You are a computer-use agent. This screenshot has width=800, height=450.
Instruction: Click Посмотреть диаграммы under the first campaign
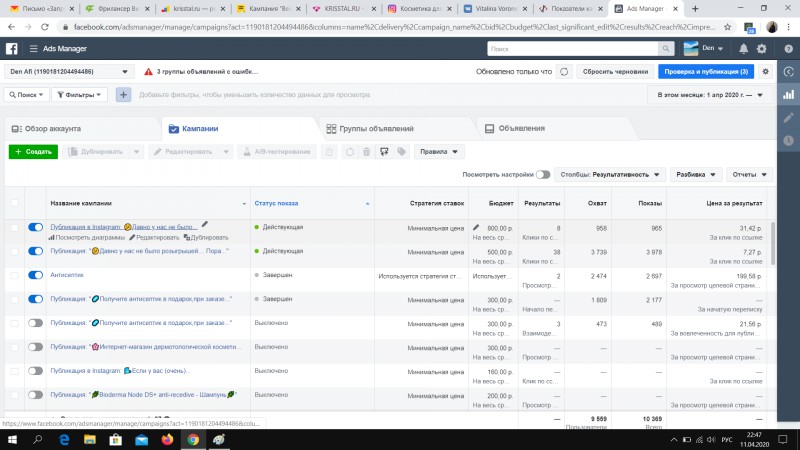point(86,237)
